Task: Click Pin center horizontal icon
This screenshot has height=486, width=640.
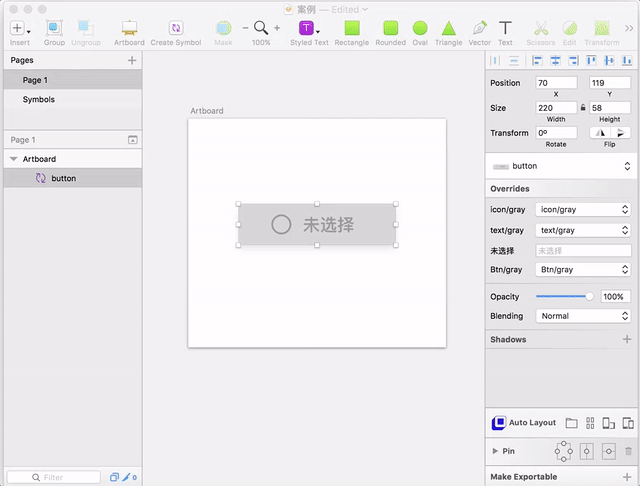Action: point(609,451)
